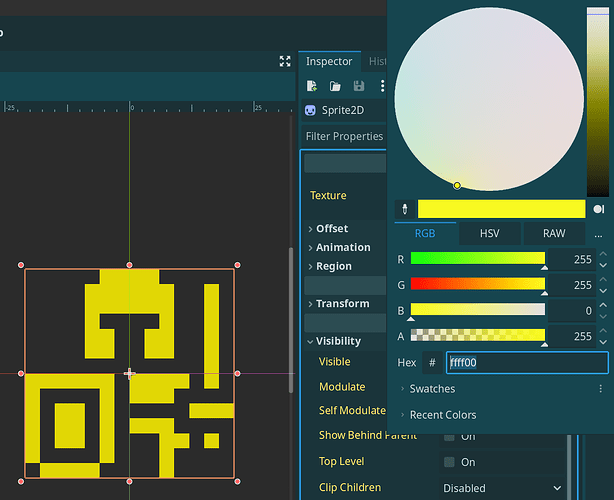Click the yellow handle on color wheel
Viewport: 614px width, 500px height.
[x=457, y=185]
